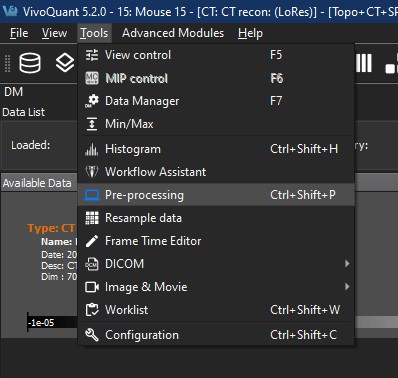Click the Image & Movie camera icon
This screenshot has height=378, width=398.
(x=92, y=287)
